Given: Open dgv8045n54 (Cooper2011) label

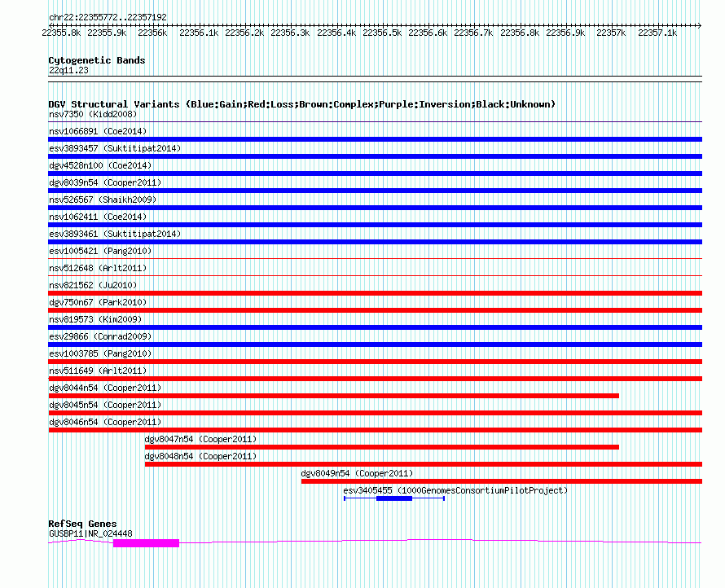Looking at the screenshot, I should (105, 405).
